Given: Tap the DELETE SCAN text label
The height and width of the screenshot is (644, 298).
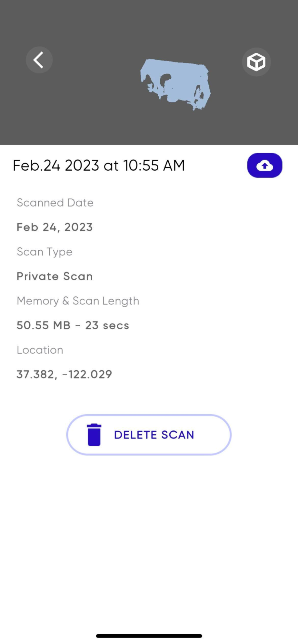Looking at the screenshot, I should (154, 435).
